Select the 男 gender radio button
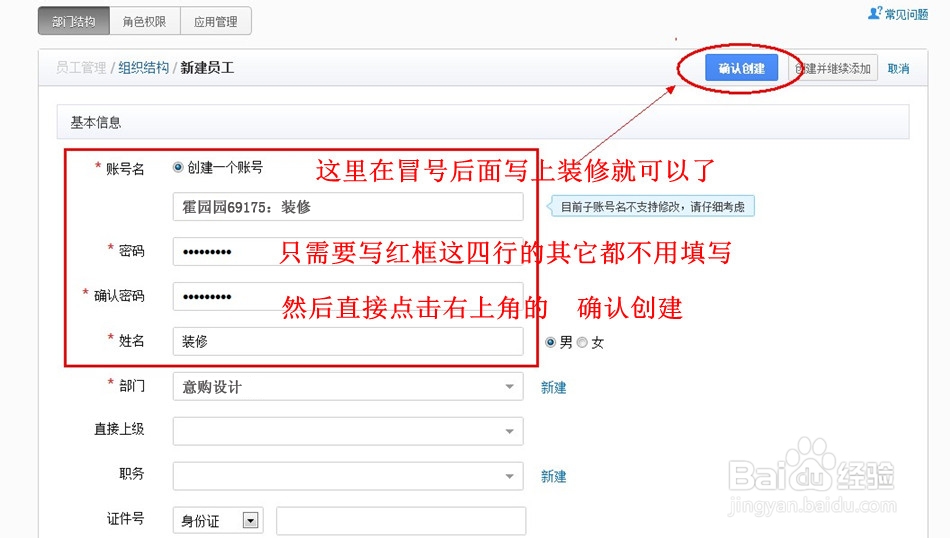Viewport: 950px width, 538px height. pyautogui.click(x=550, y=342)
